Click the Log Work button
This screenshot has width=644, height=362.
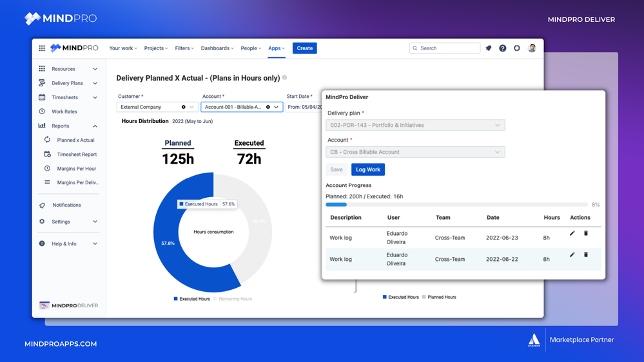pyautogui.click(x=368, y=169)
